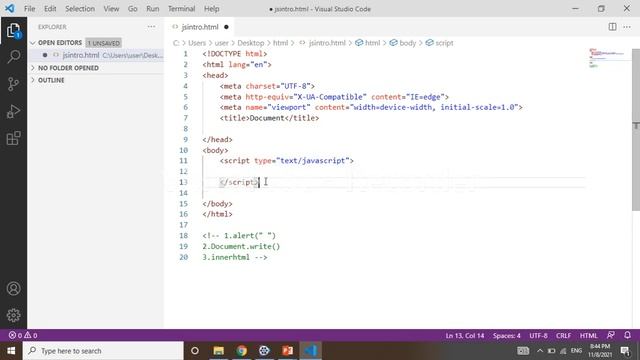Open the Terminal menu
This screenshot has height=360, width=640.
click(181, 9)
